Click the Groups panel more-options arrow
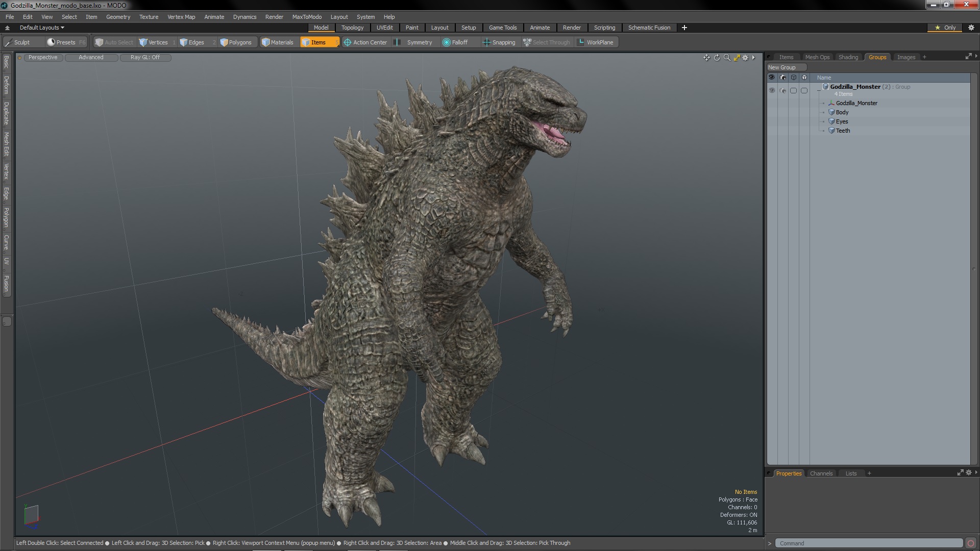The height and width of the screenshot is (551, 980). coord(976,57)
